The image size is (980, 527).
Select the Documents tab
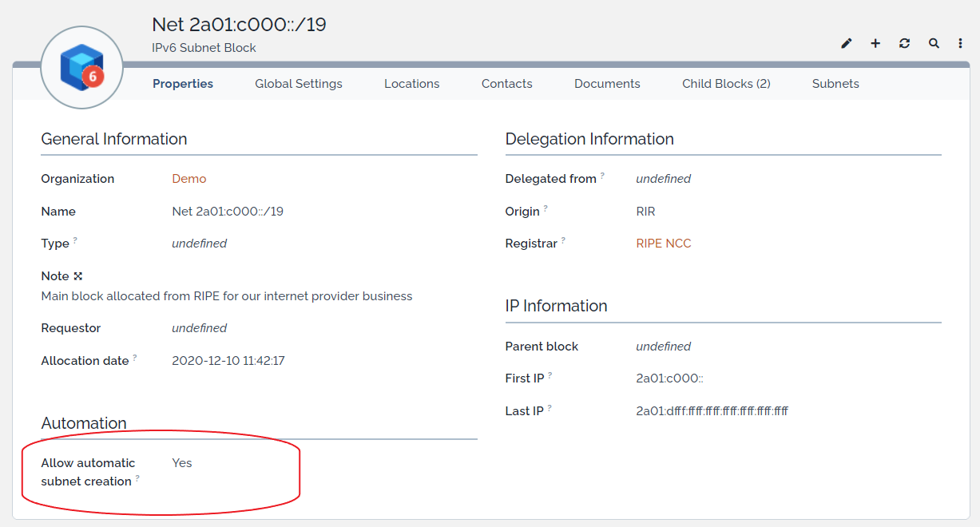607,84
